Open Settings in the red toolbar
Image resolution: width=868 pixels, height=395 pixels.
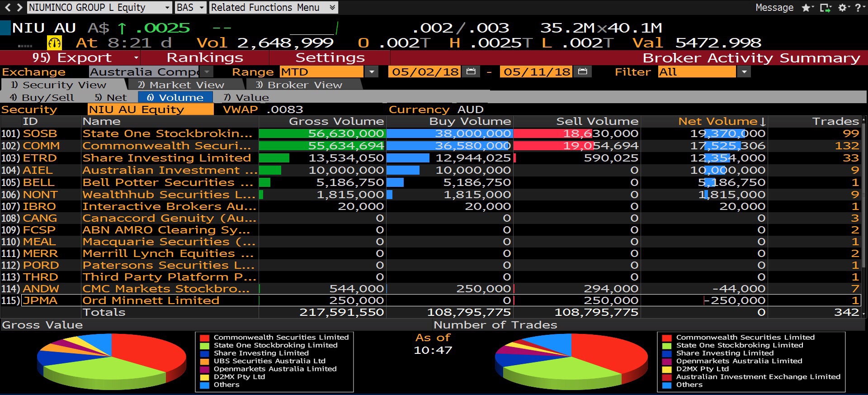[330, 58]
